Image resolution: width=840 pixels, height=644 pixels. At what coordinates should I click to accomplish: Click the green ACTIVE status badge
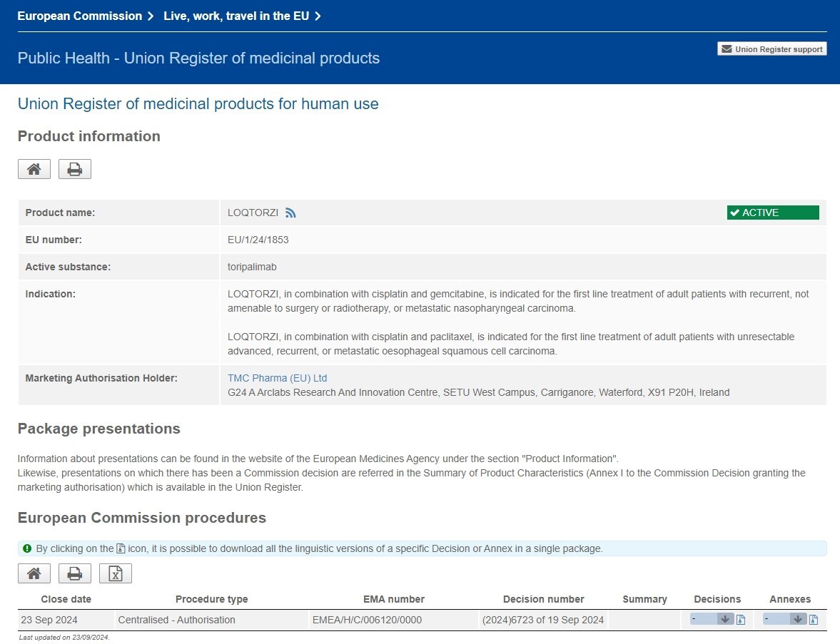point(773,213)
